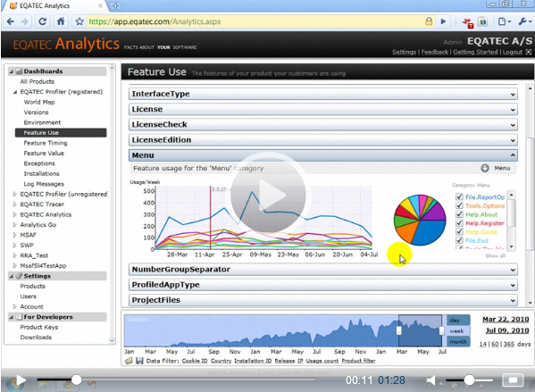Viewport: 535px width, 392px height.
Task: Click the browser forward arrow
Action: pos(25,21)
